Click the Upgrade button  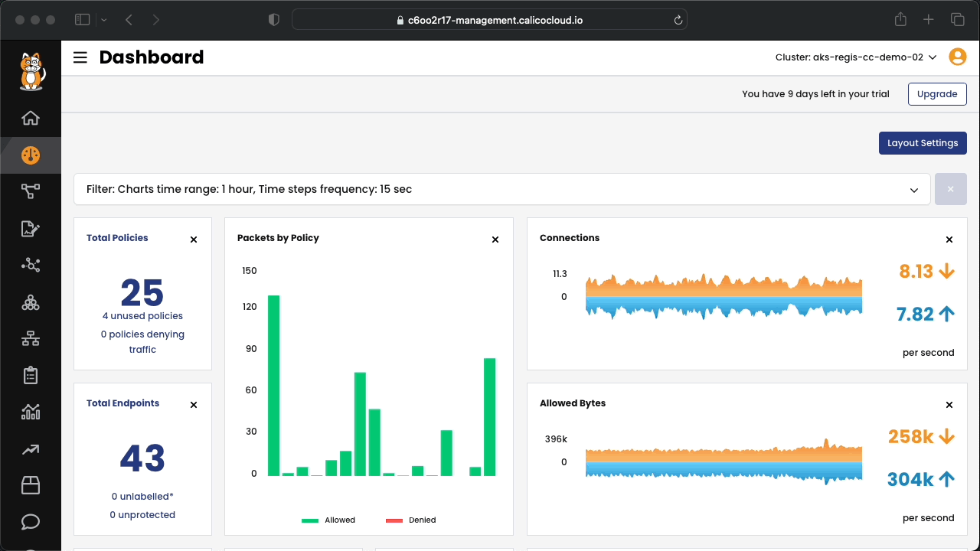pyautogui.click(x=937, y=94)
